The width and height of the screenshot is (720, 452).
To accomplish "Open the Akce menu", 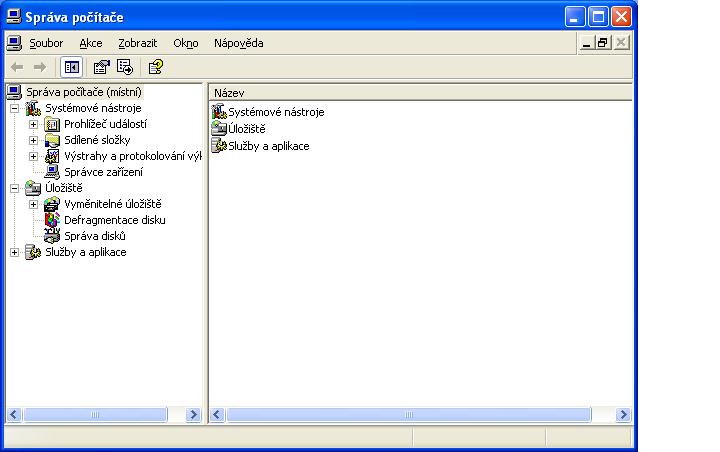I will 90,43.
